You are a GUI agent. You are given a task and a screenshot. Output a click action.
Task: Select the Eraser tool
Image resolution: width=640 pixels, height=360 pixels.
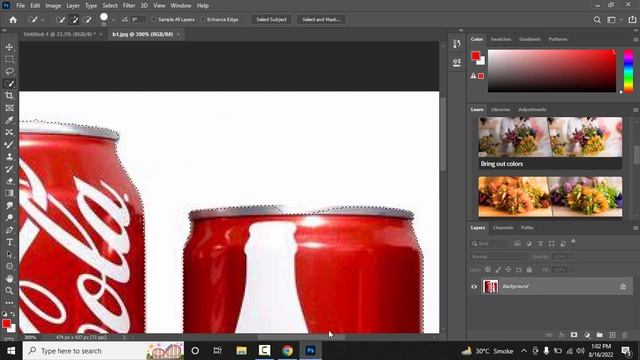coord(9,181)
